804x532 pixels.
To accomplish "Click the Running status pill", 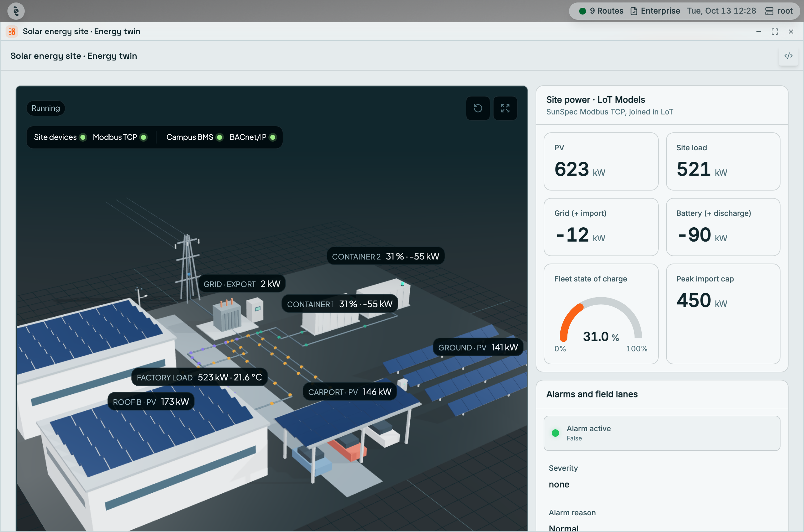I will tap(46, 108).
